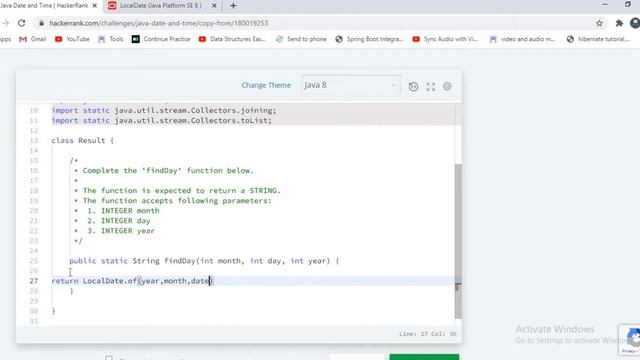Switch to LocalDate Java Platform SE 8 tab
640x360 pixels.
[x=160, y=6]
